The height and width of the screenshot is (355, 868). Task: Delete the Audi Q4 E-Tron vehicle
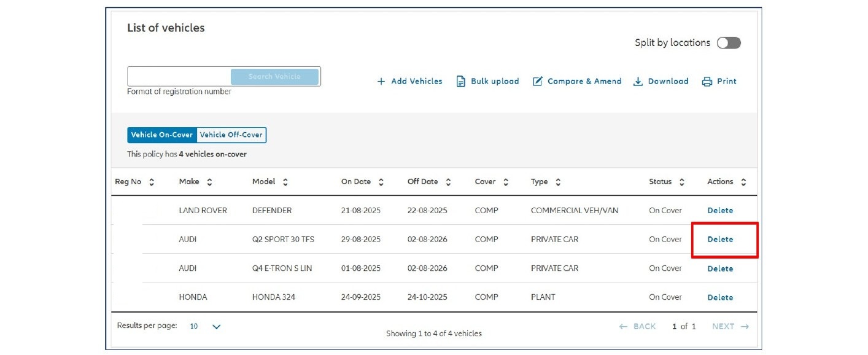pyautogui.click(x=720, y=268)
